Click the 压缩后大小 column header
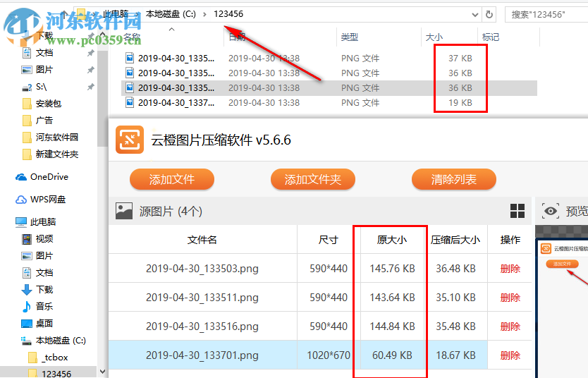This screenshot has height=378, width=588. click(455, 240)
